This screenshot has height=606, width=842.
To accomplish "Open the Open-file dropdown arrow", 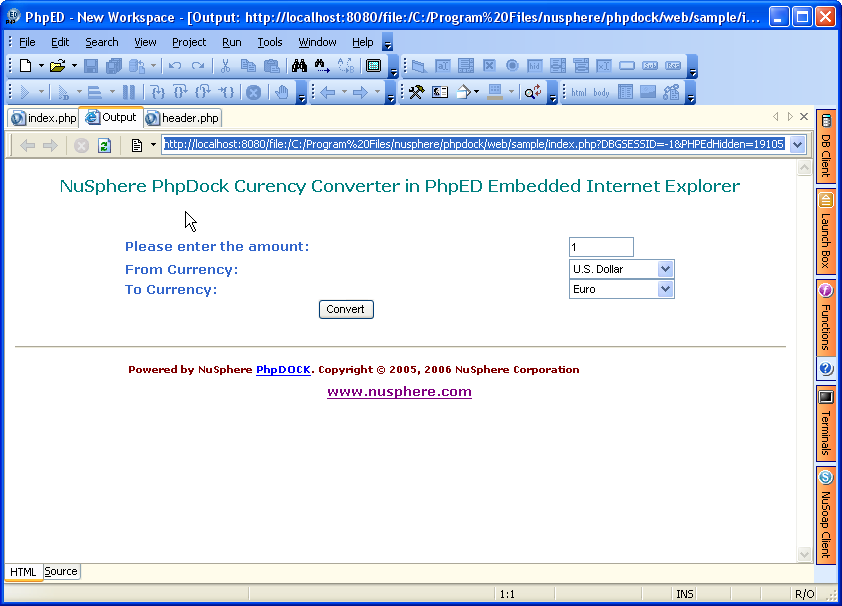I will [x=74, y=66].
